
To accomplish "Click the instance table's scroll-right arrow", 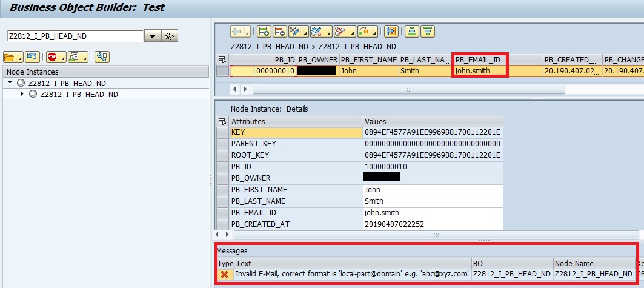I will 245,89.
